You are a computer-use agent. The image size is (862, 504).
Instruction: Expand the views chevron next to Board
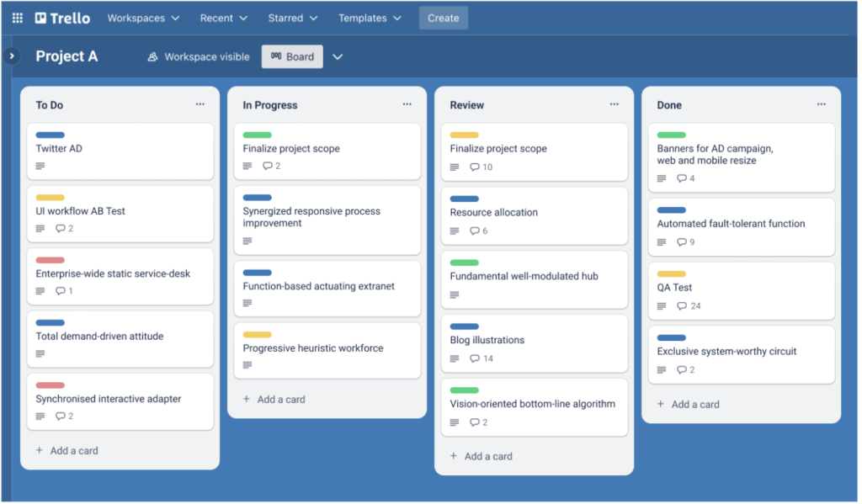(338, 56)
